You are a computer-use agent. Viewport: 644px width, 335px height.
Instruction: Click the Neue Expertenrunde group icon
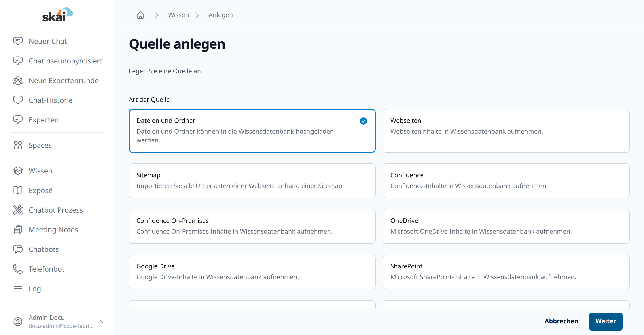pyautogui.click(x=18, y=81)
